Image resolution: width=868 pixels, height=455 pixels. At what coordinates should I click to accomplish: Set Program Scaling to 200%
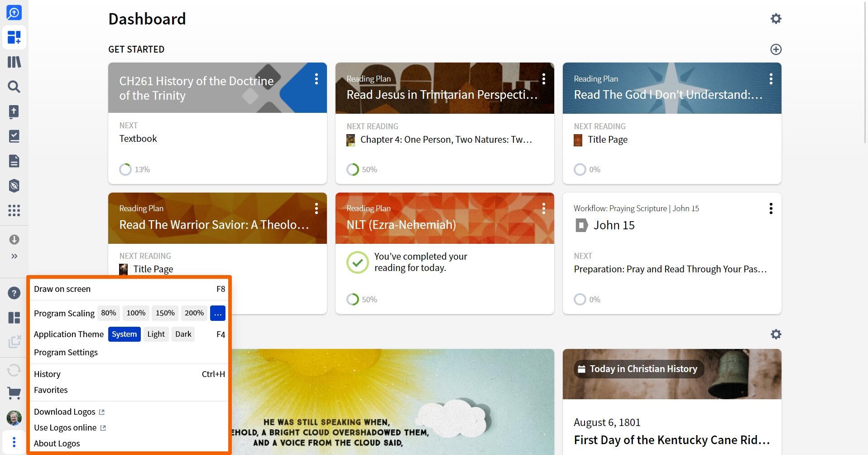(x=194, y=313)
